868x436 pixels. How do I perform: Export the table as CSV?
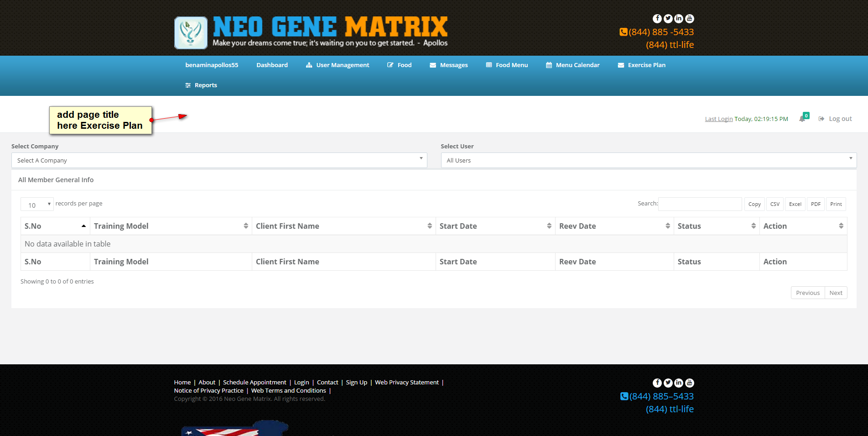point(775,204)
